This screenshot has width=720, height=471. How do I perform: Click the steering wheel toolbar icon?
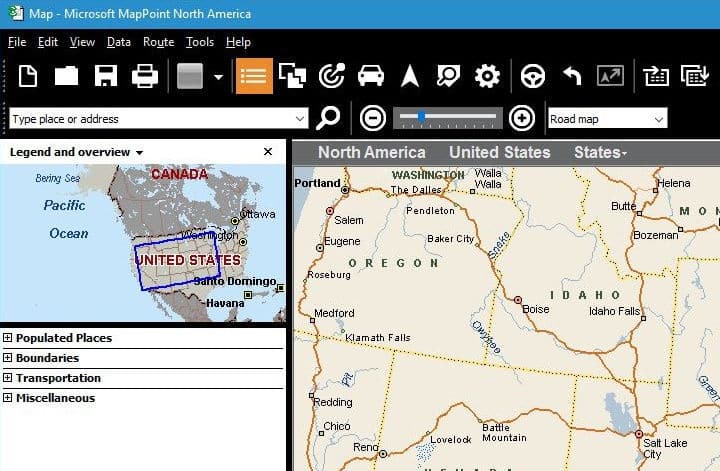(533, 76)
